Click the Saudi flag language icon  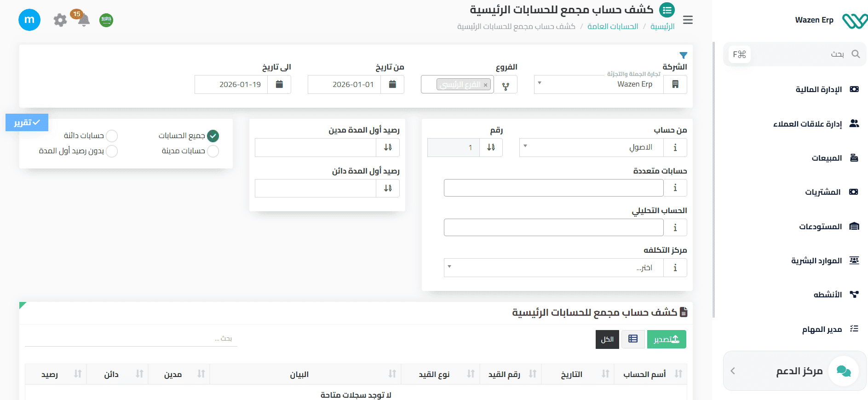click(x=106, y=20)
